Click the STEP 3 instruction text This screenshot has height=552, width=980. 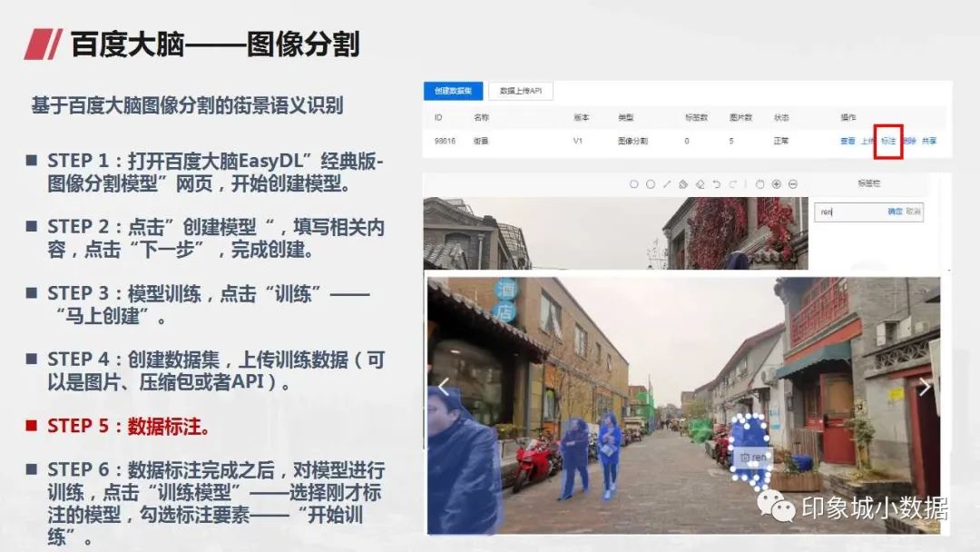pos(208,304)
